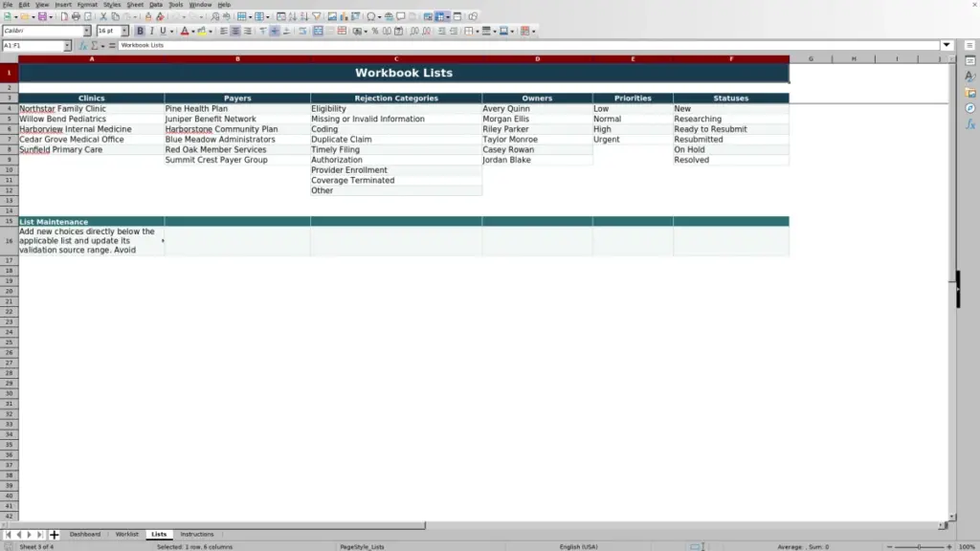The width and height of the screenshot is (980, 551).
Task: Click the Insert Comment icon
Action: click(x=401, y=17)
